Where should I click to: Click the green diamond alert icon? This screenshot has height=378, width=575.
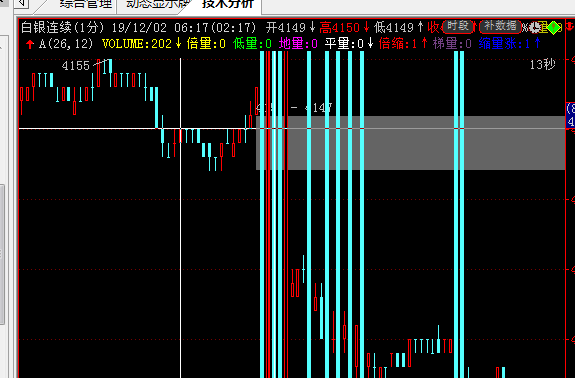[554, 27]
